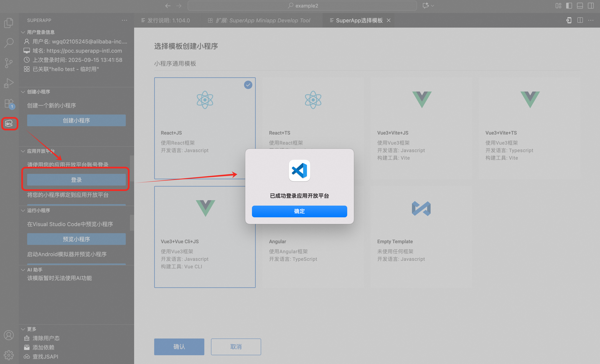This screenshot has height=364, width=600.
Task: Open the Accounts icon at bottom
Action: click(x=9, y=335)
